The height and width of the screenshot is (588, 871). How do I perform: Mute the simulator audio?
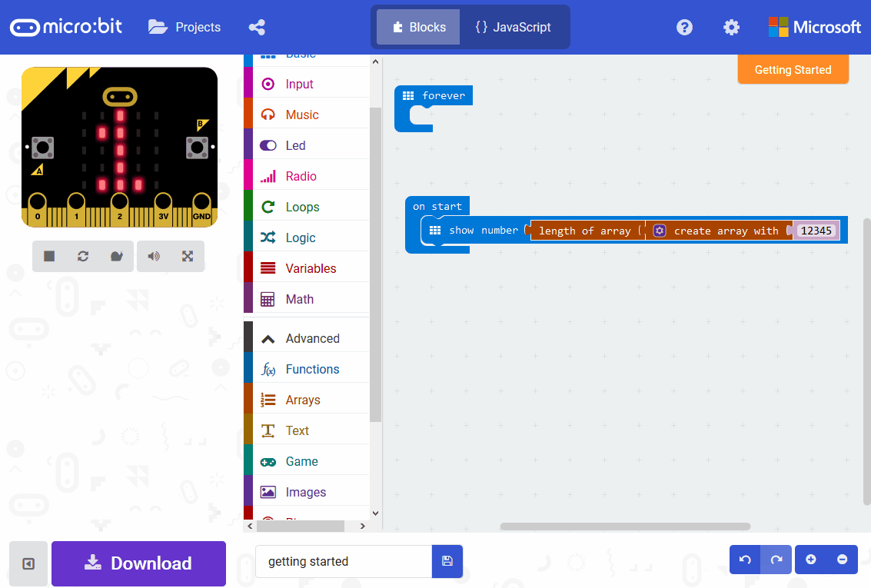pyautogui.click(x=154, y=256)
